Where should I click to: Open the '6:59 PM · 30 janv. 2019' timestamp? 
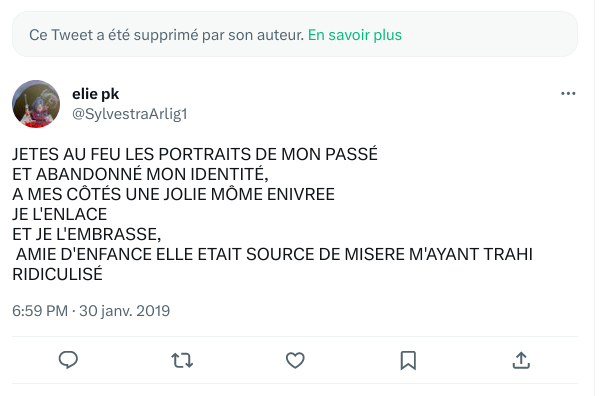[x=91, y=311]
